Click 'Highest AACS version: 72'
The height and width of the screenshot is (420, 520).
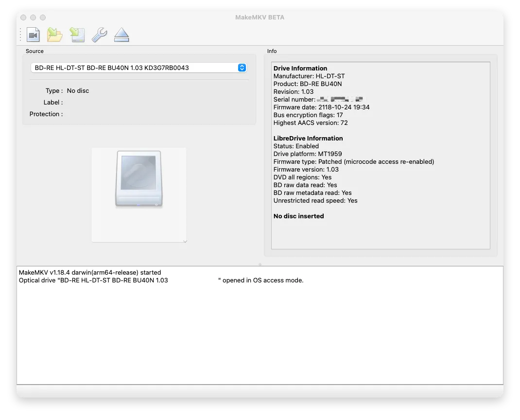(311, 123)
